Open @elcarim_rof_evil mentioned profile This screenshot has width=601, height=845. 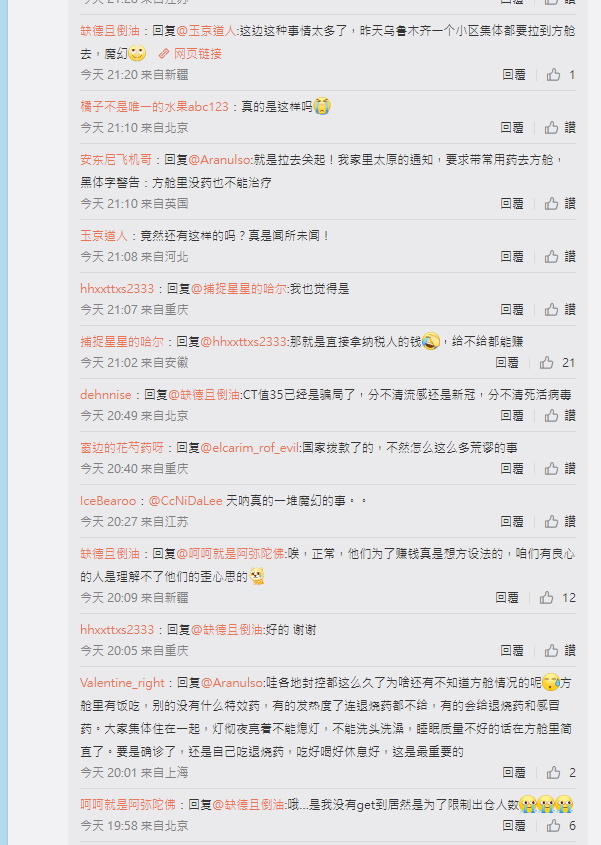pyautogui.click(x=250, y=448)
